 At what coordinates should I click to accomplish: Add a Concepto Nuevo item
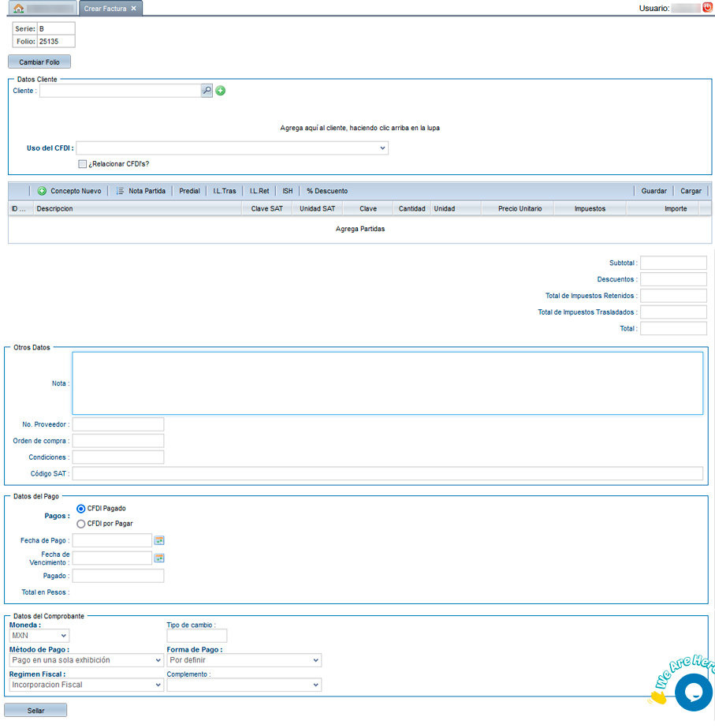point(69,191)
